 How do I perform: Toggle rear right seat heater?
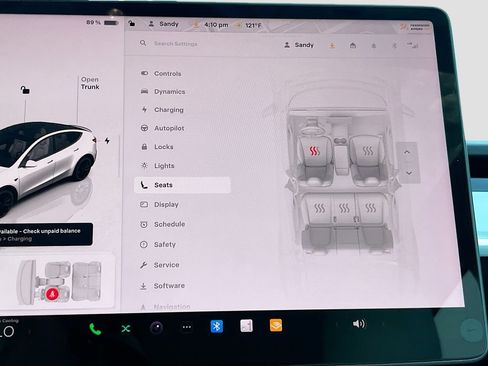[370, 208]
